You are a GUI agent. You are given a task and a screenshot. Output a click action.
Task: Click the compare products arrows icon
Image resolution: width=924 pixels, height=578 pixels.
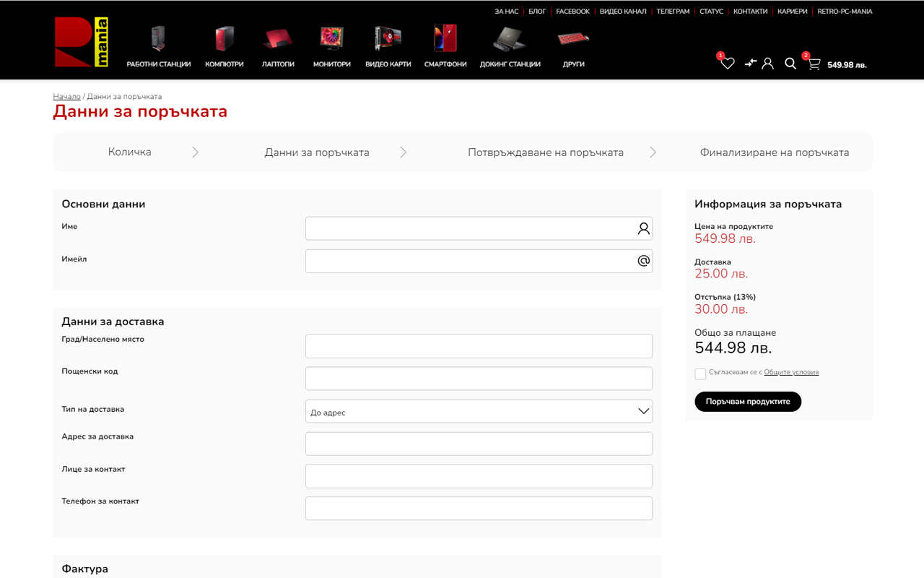pos(750,64)
